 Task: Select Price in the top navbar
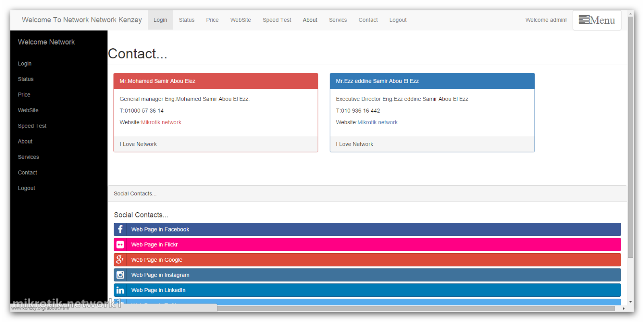point(212,20)
